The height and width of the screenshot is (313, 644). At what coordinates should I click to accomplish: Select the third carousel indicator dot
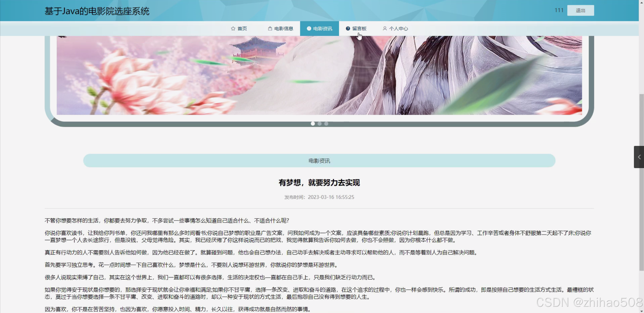coord(326,124)
